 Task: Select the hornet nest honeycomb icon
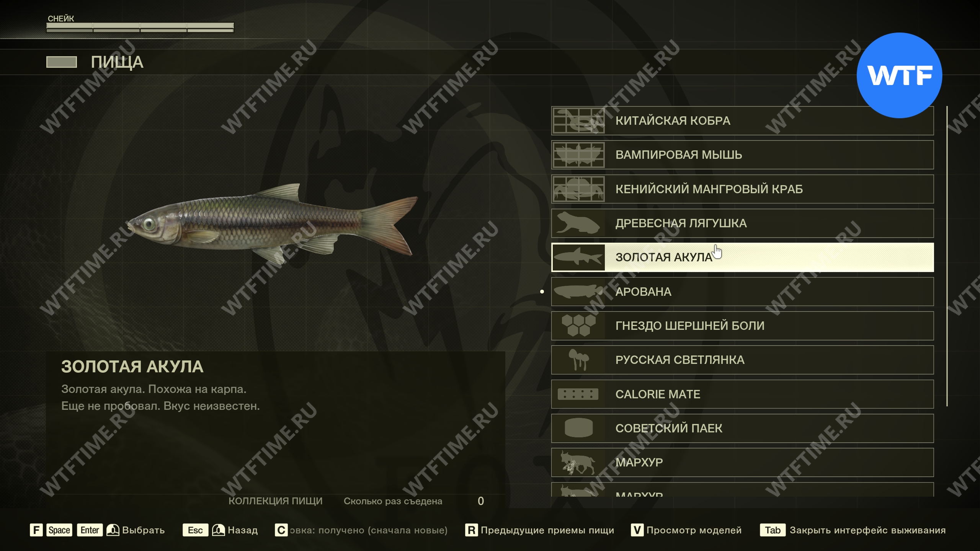click(578, 326)
